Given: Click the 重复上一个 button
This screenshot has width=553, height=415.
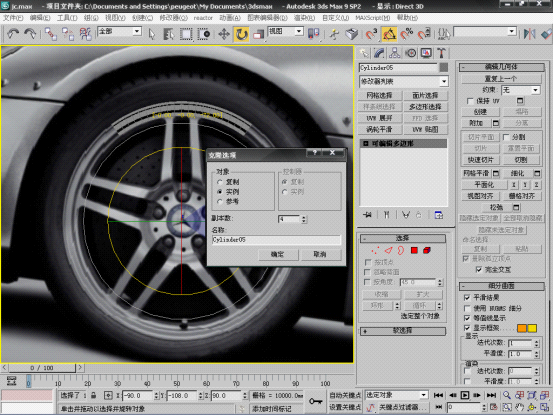Looking at the screenshot, I should (502, 78).
